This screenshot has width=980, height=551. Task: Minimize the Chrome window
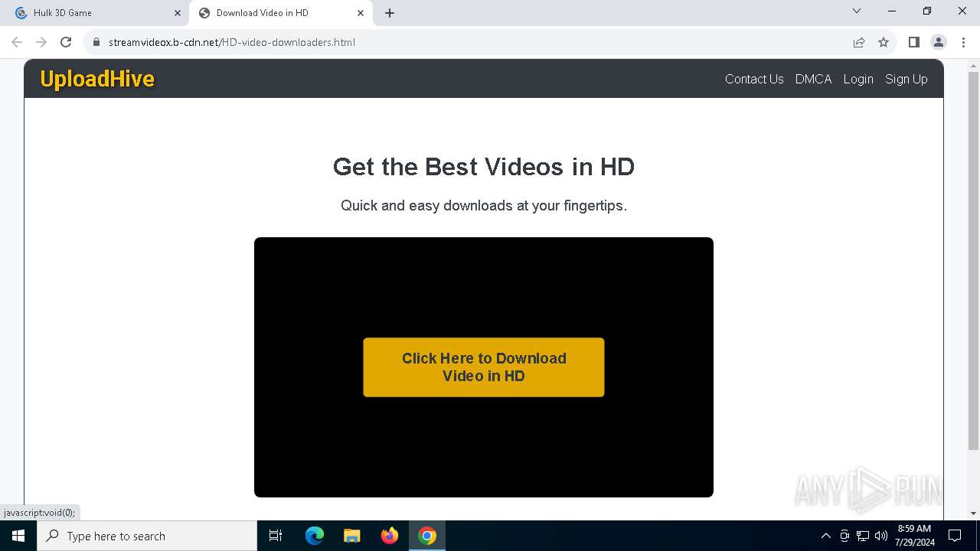(892, 11)
